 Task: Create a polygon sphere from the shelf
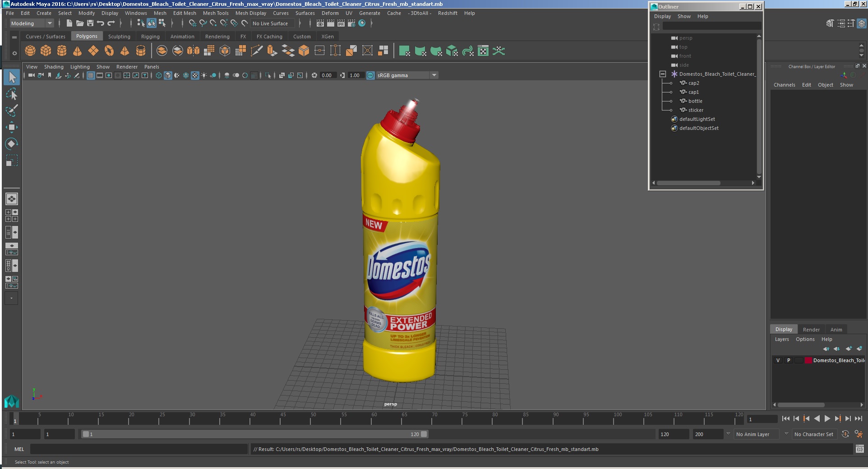30,51
